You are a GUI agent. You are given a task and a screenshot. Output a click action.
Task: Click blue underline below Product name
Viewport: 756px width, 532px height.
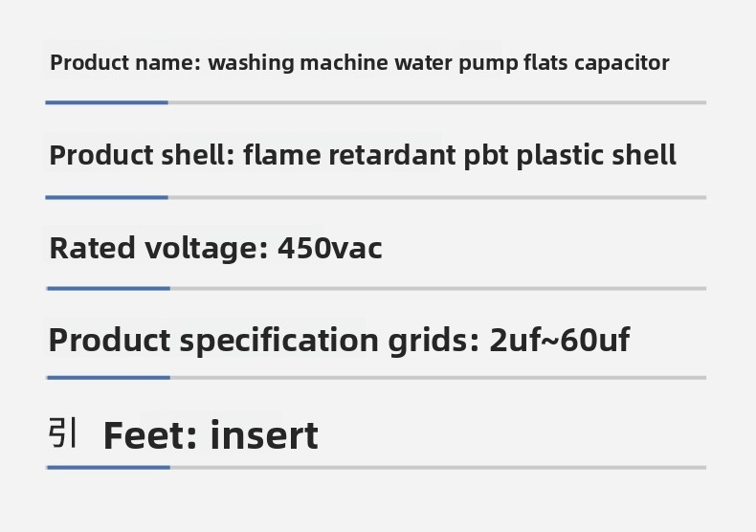[106, 102]
